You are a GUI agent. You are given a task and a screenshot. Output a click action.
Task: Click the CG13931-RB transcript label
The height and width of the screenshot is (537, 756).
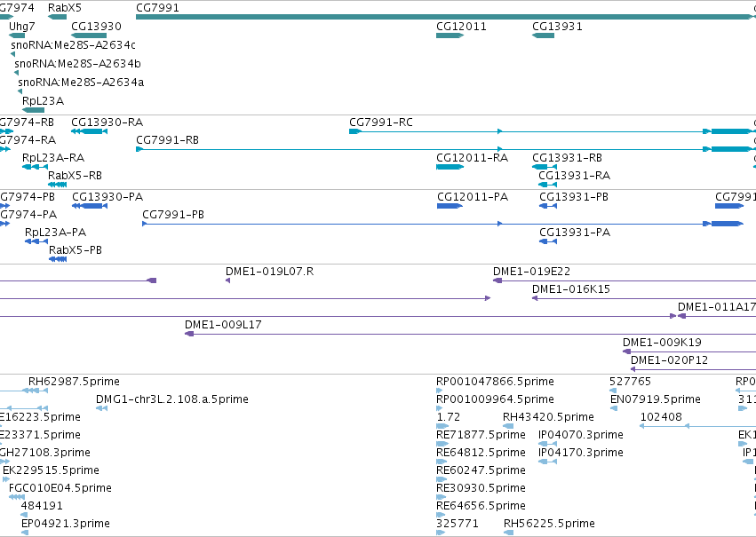point(567,158)
